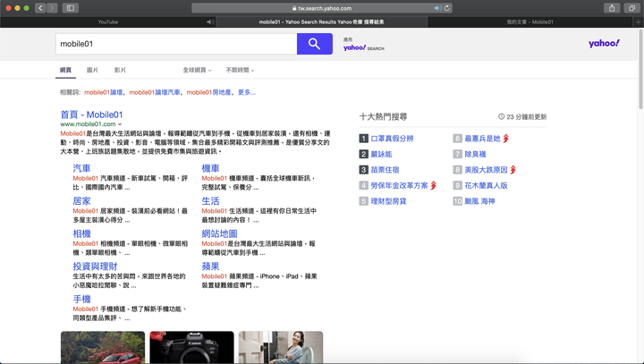Click related term mobile01論壇汽車

pos(155,92)
